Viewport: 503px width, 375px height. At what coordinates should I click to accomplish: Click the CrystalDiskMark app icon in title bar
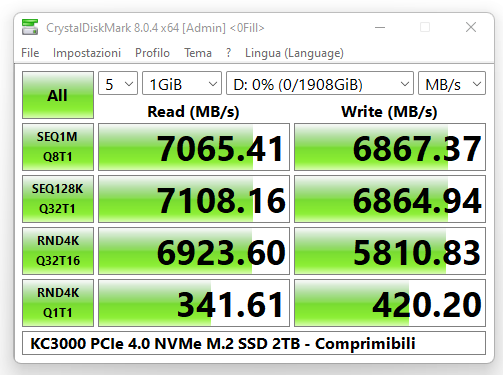tap(30, 27)
